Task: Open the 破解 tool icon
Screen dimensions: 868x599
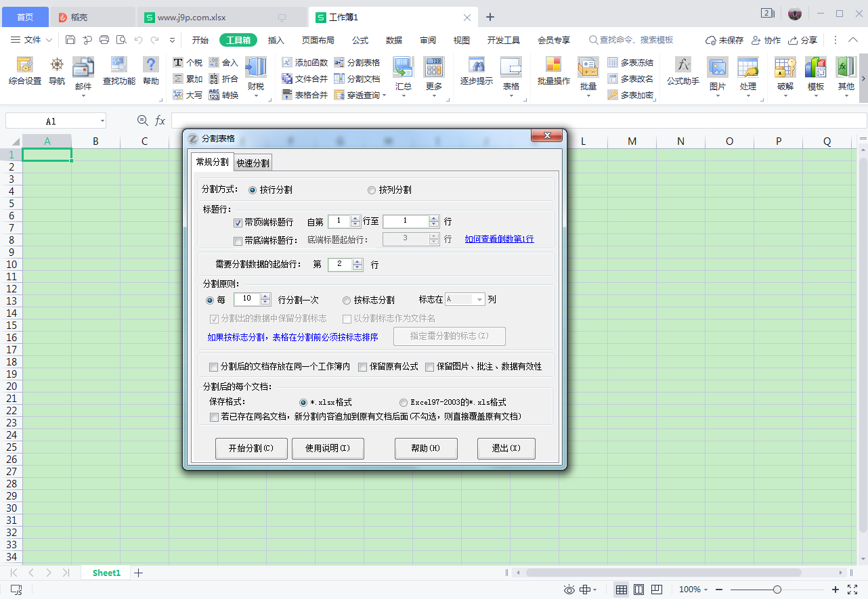Action: pyautogui.click(x=785, y=77)
